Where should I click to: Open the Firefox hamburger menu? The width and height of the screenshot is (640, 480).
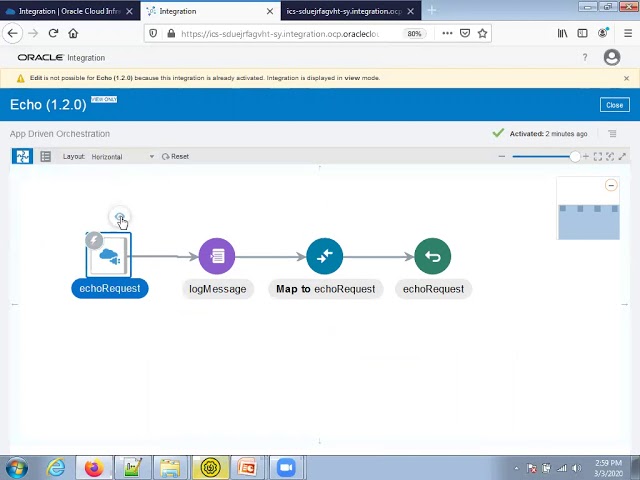(x=628, y=33)
